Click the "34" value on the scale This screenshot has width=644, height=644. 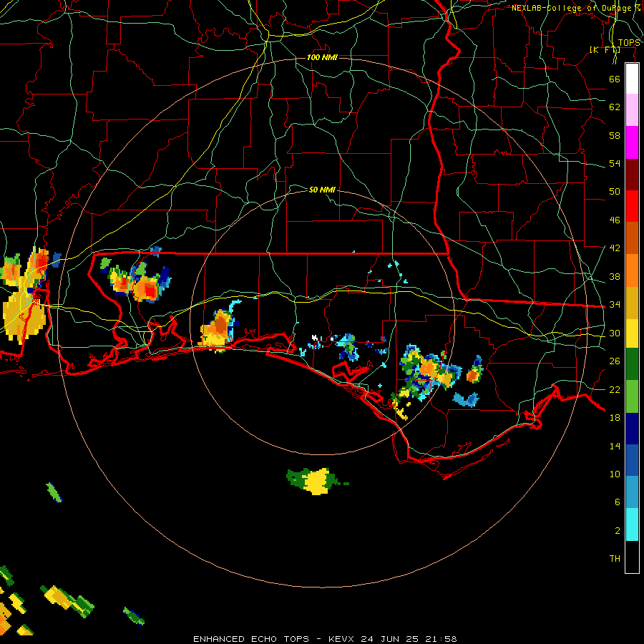tap(615, 305)
